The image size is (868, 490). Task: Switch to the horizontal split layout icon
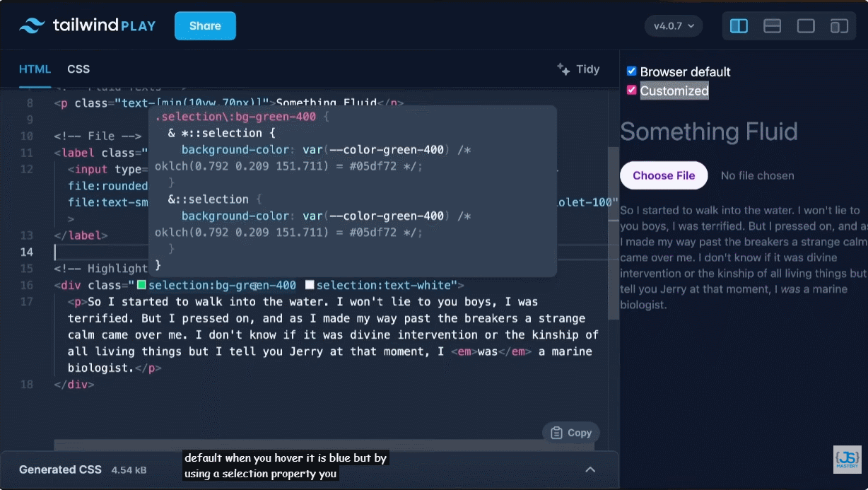(772, 26)
